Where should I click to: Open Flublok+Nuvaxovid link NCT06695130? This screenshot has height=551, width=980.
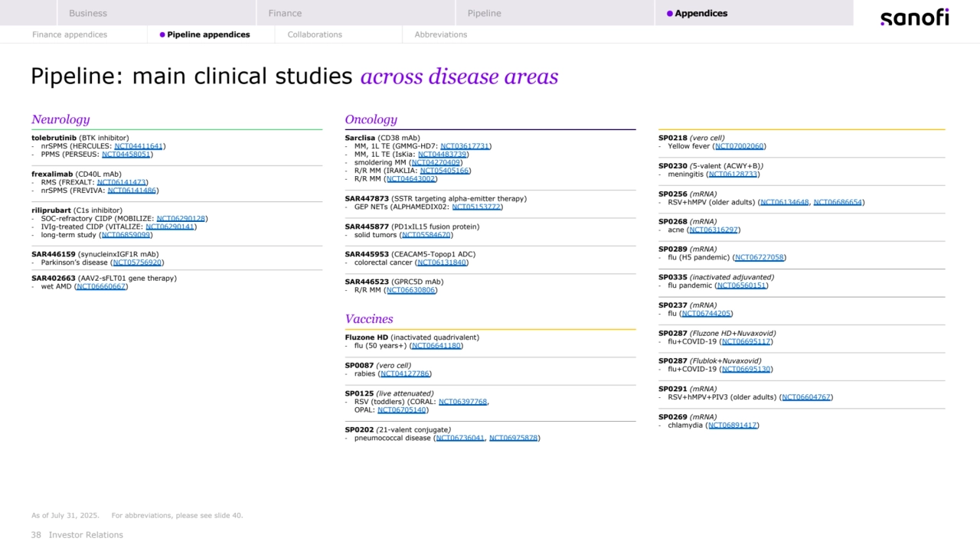(x=746, y=370)
